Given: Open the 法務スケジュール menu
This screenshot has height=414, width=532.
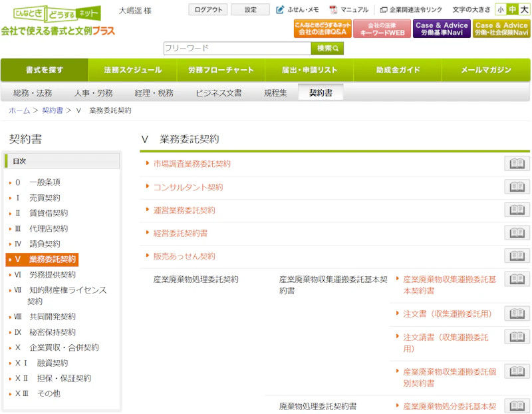Looking at the screenshot, I should pyautogui.click(x=132, y=70).
